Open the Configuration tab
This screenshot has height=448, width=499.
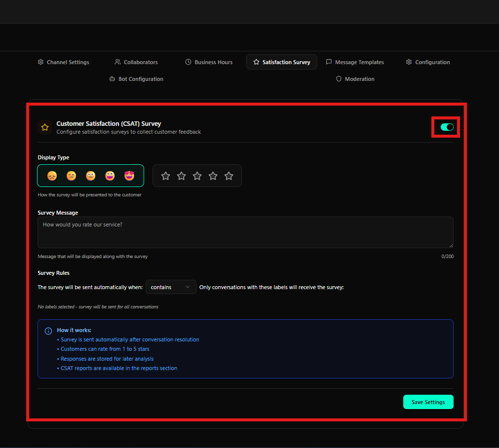tap(428, 62)
